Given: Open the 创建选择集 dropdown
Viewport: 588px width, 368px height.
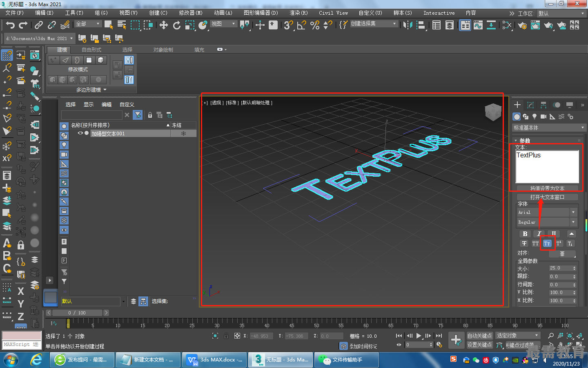Looking at the screenshot, I should click(374, 24).
